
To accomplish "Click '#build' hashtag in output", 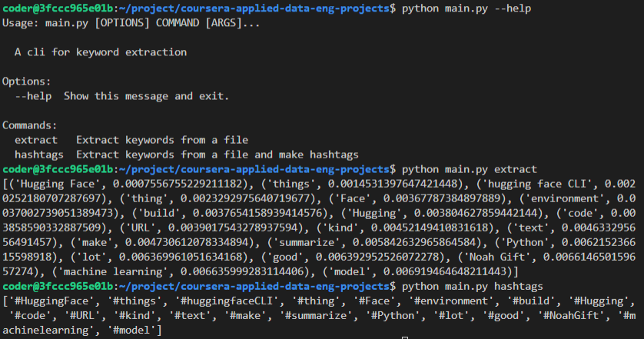I will click(530, 301).
